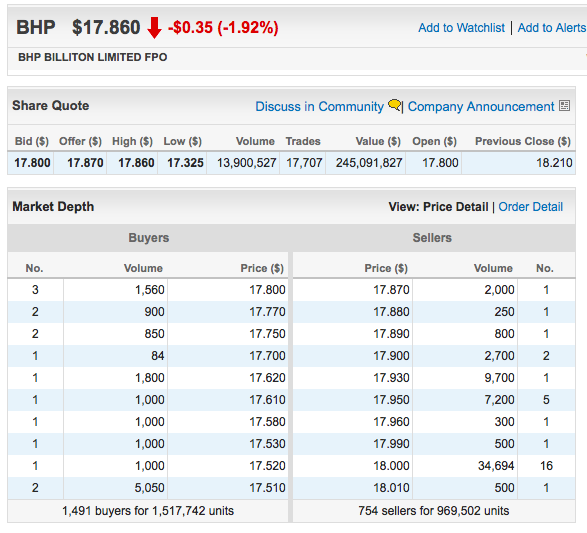This screenshot has height=533, width=587.
Task: Open Discuss in Community link
Action: (x=319, y=107)
